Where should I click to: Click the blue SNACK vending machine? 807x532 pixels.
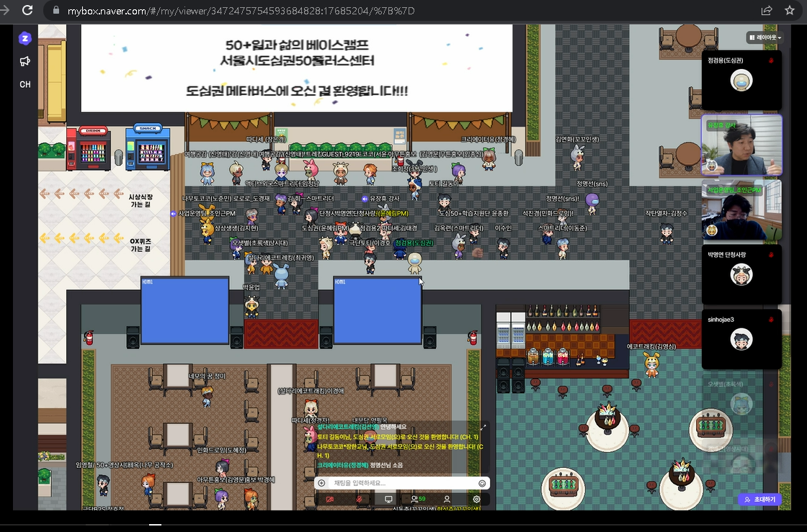(148, 147)
